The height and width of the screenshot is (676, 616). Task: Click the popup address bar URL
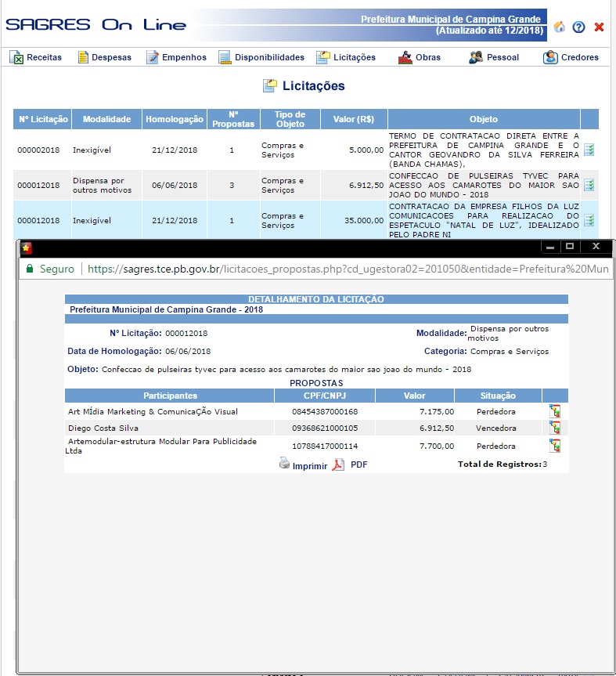(348, 269)
